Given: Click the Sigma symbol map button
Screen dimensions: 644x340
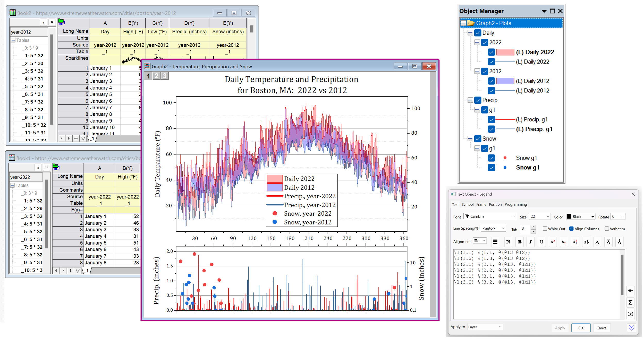Looking at the screenshot, I should tap(630, 302).
